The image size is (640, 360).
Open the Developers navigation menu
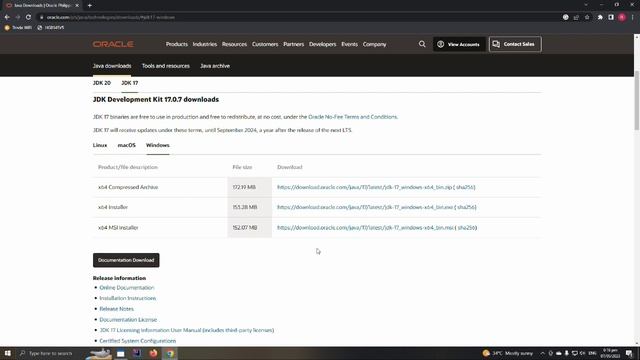[x=322, y=44]
